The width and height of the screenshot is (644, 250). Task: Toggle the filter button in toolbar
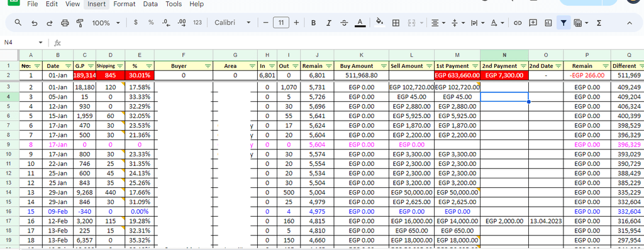563,23
